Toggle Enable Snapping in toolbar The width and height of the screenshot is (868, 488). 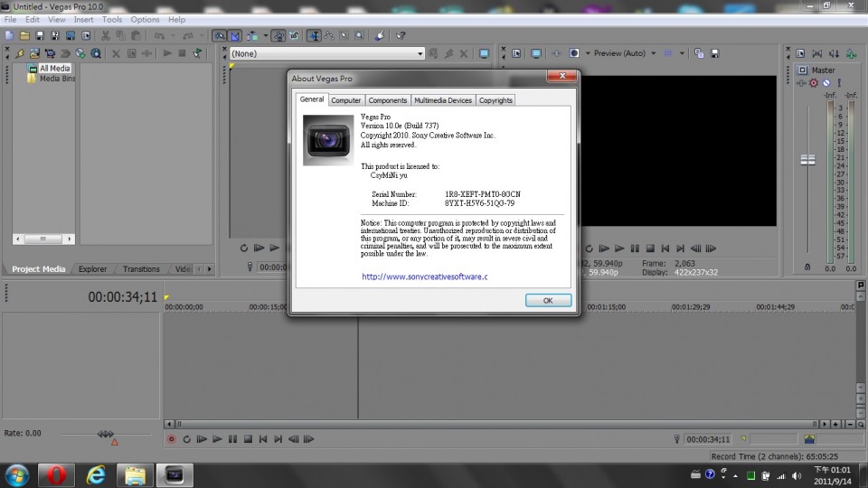pos(219,36)
